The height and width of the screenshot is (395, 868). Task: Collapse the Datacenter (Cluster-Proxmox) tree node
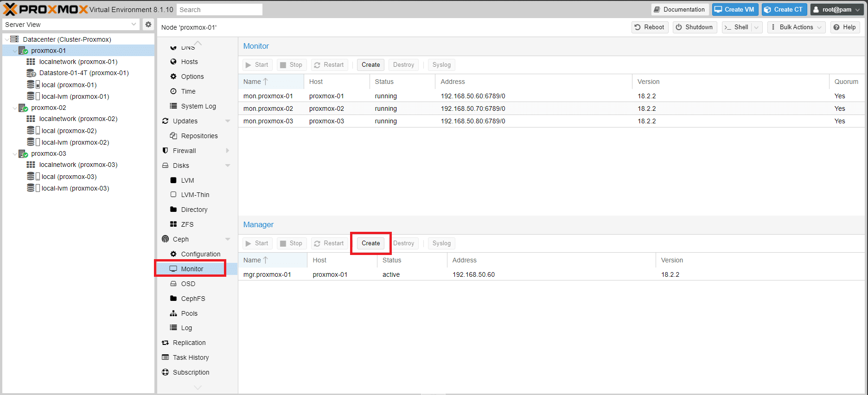coord(6,39)
